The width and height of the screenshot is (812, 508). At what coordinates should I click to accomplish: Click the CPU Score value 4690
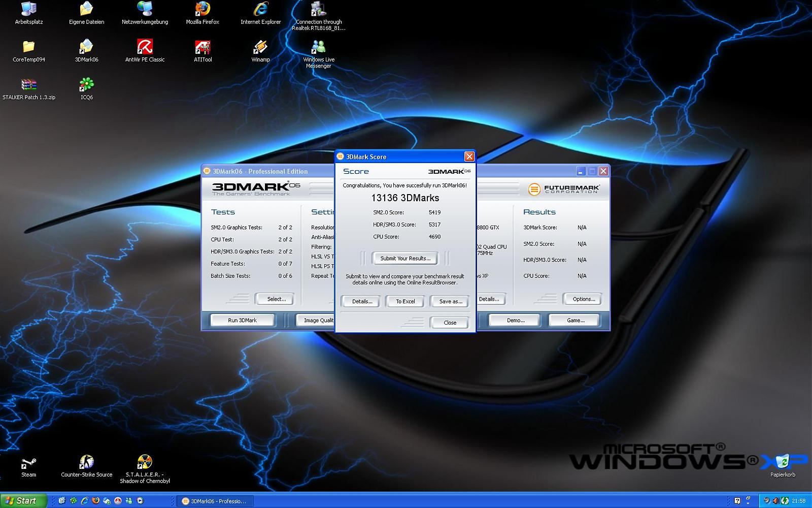(434, 237)
